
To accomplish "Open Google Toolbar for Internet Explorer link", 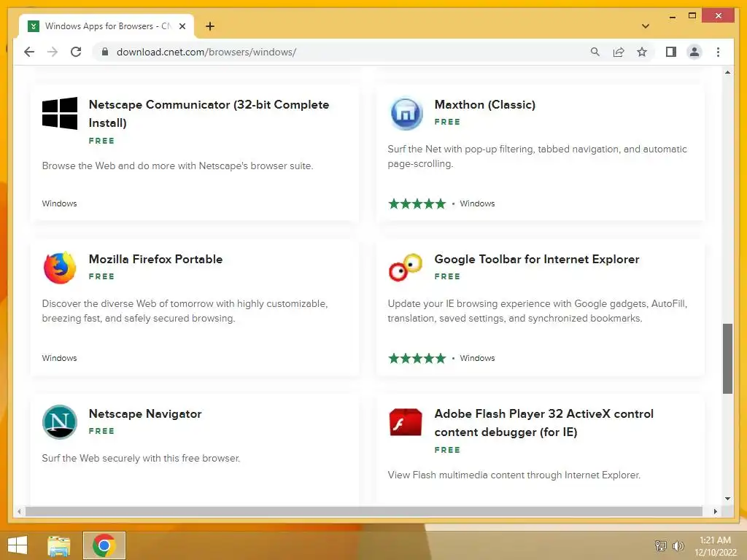I will 537,259.
